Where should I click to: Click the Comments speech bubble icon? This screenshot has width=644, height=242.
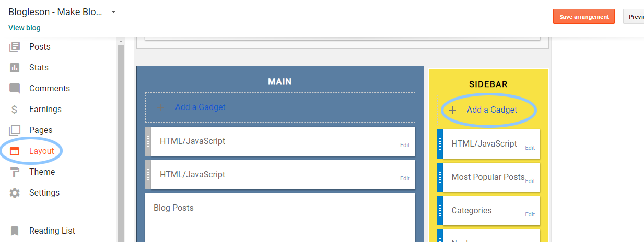[15, 89]
